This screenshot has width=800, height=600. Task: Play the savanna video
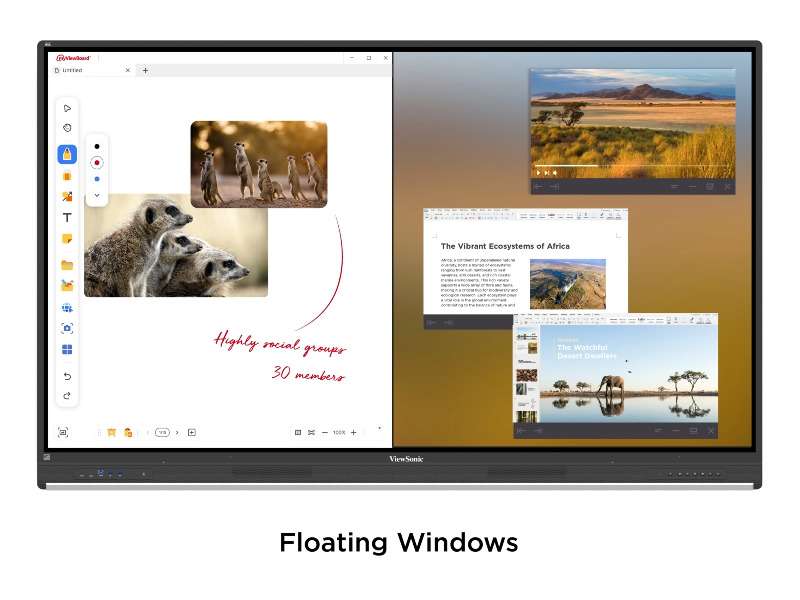[539, 172]
